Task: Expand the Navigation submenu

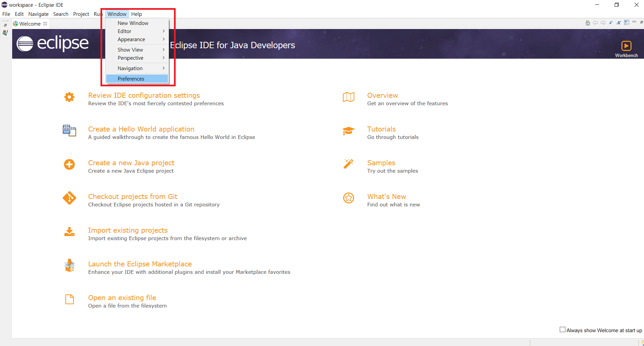Action: [x=137, y=68]
